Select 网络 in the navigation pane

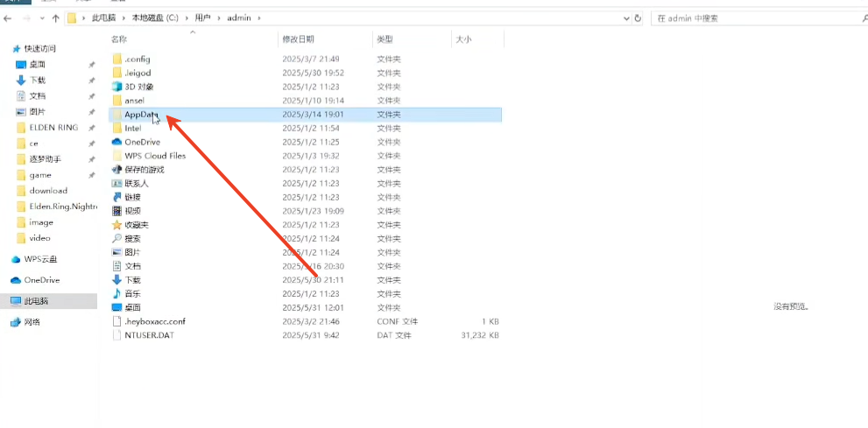32,322
